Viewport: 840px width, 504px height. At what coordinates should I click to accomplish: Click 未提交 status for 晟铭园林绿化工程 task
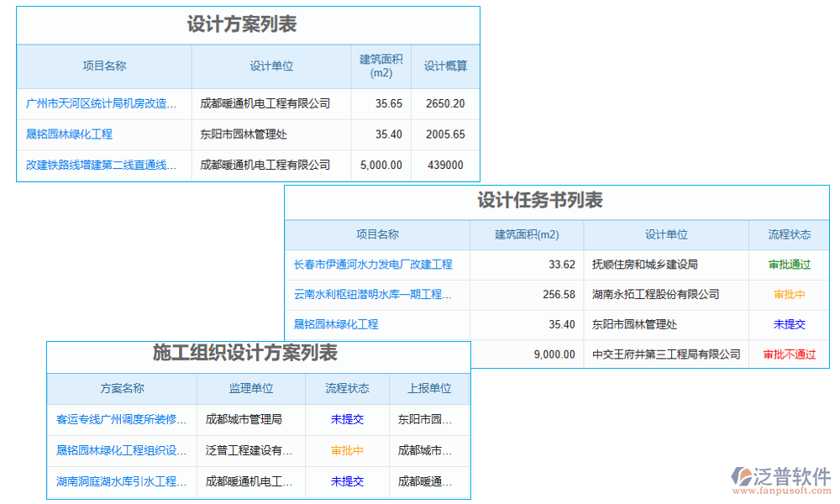tap(790, 324)
